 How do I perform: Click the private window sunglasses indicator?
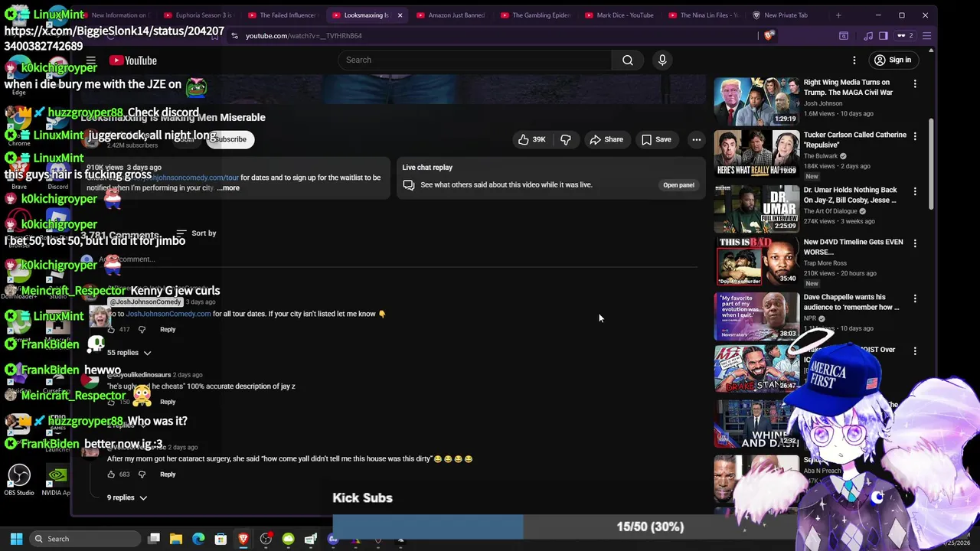(905, 35)
